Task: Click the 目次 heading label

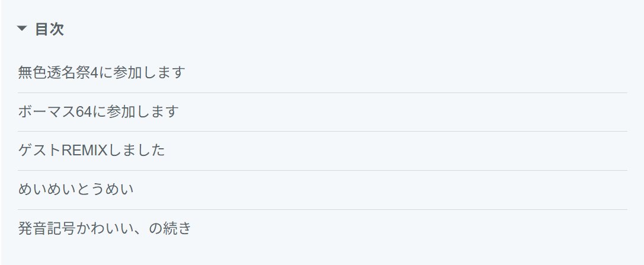Action: coord(49,29)
